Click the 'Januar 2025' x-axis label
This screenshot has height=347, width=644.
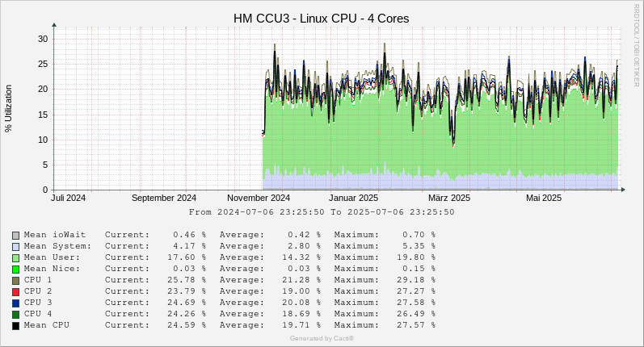point(353,198)
